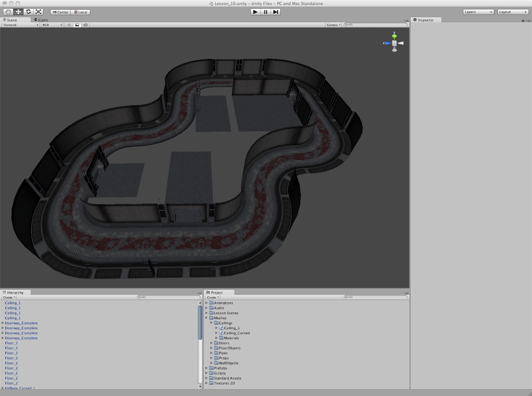532x396 pixels.
Task: Switch handle rotation using the Local button
Action: pos(80,12)
